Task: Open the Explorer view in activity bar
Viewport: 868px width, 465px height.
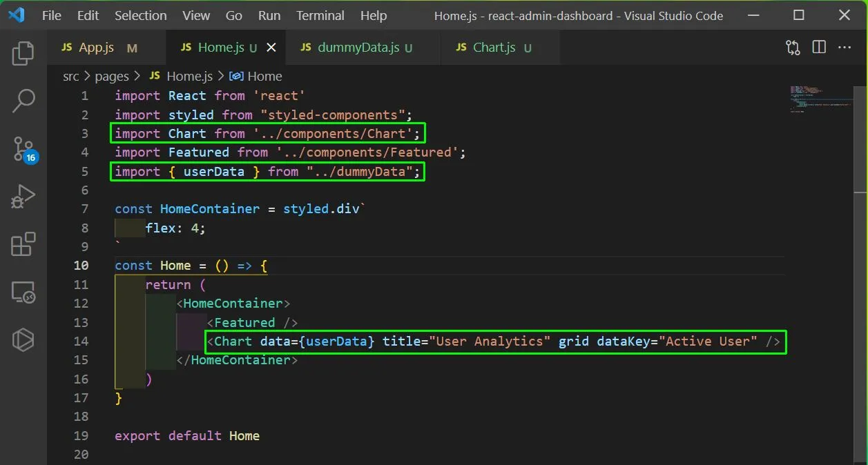Action: point(23,54)
